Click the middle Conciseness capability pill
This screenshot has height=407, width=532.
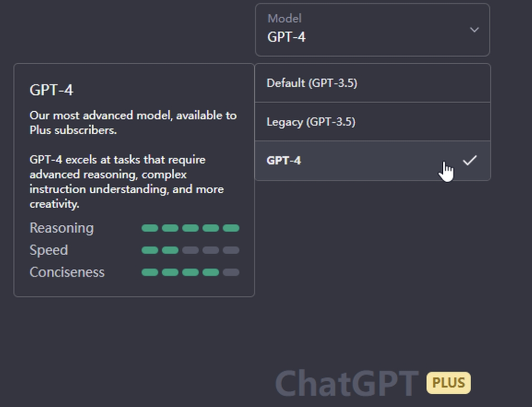[x=190, y=272]
